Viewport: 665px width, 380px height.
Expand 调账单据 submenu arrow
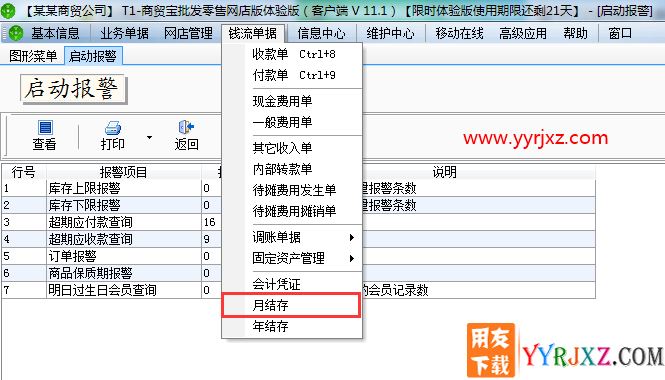point(352,237)
